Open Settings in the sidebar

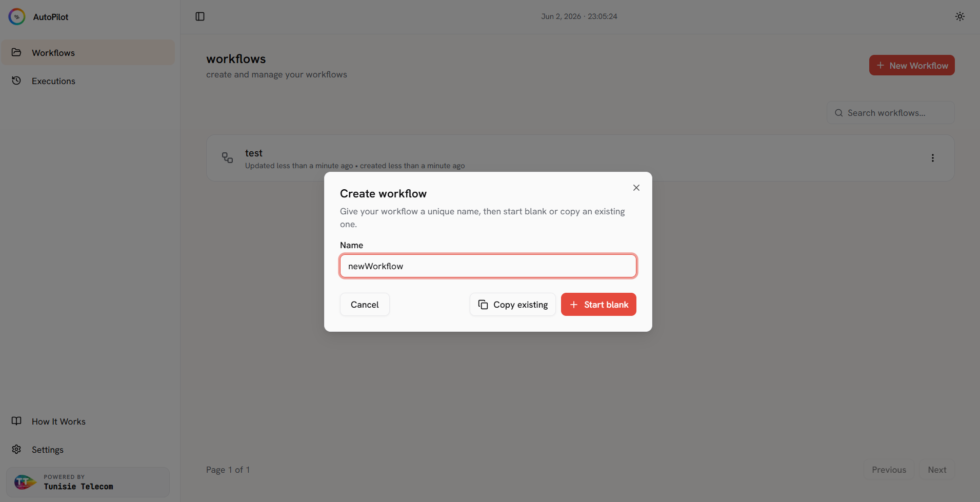pyautogui.click(x=88, y=450)
